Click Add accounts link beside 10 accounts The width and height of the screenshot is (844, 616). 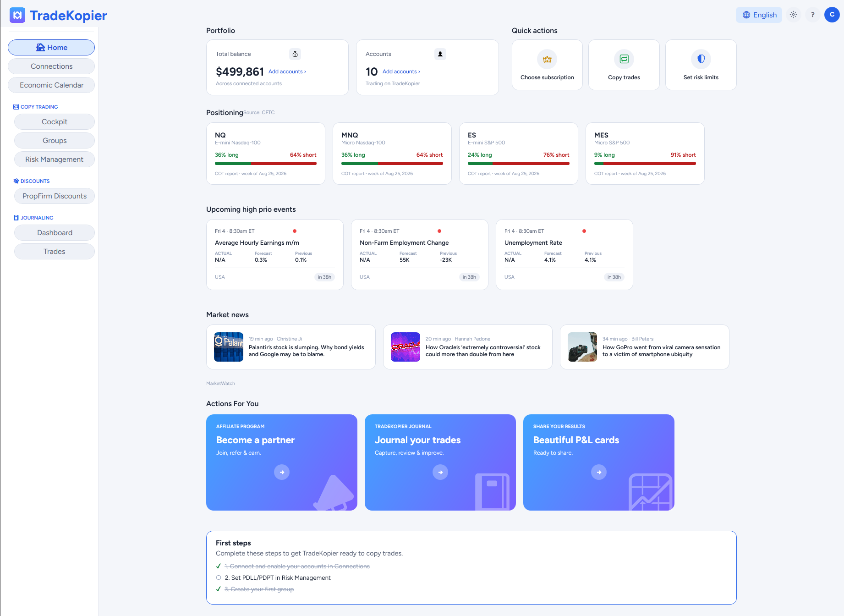401,71
